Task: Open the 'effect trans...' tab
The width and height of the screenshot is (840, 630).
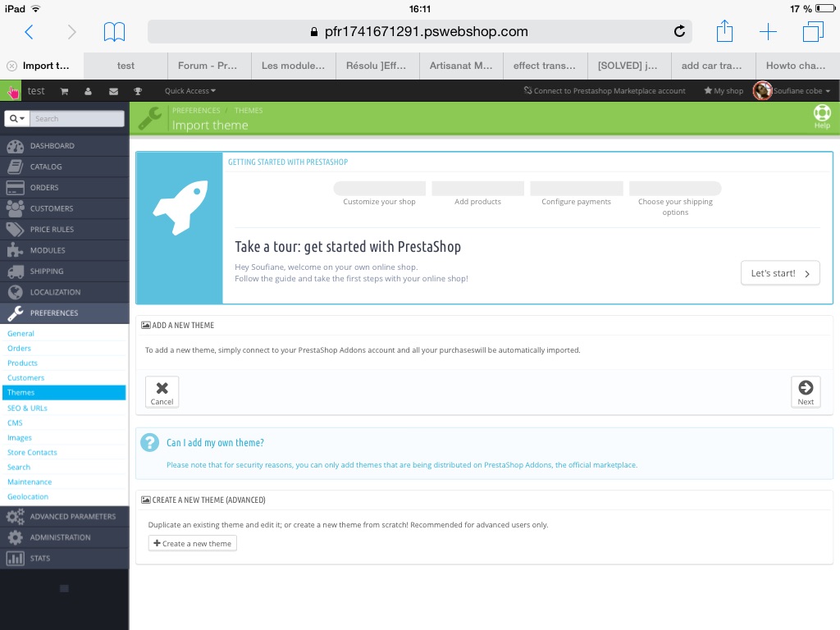Action: pyautogui.click(x=546, y=66)
